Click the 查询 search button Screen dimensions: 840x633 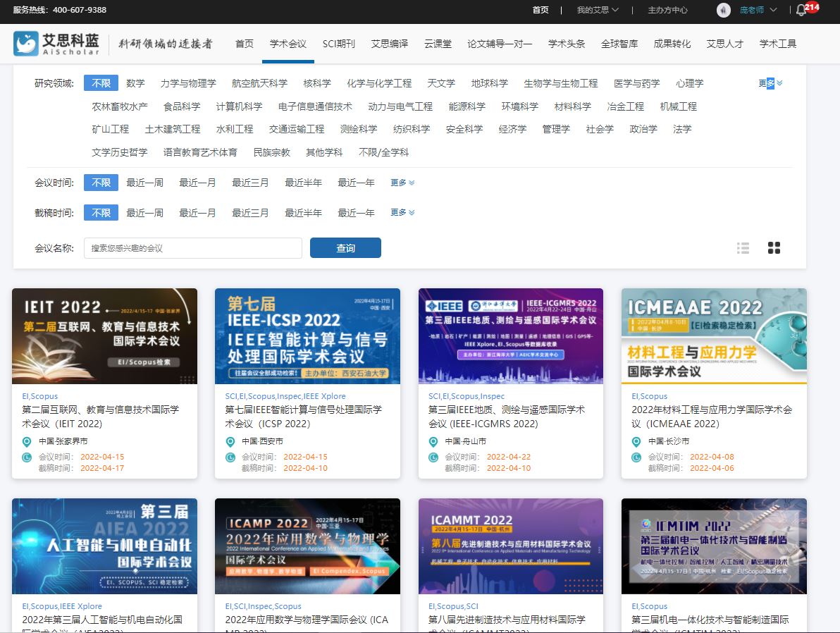pos(345,247)
